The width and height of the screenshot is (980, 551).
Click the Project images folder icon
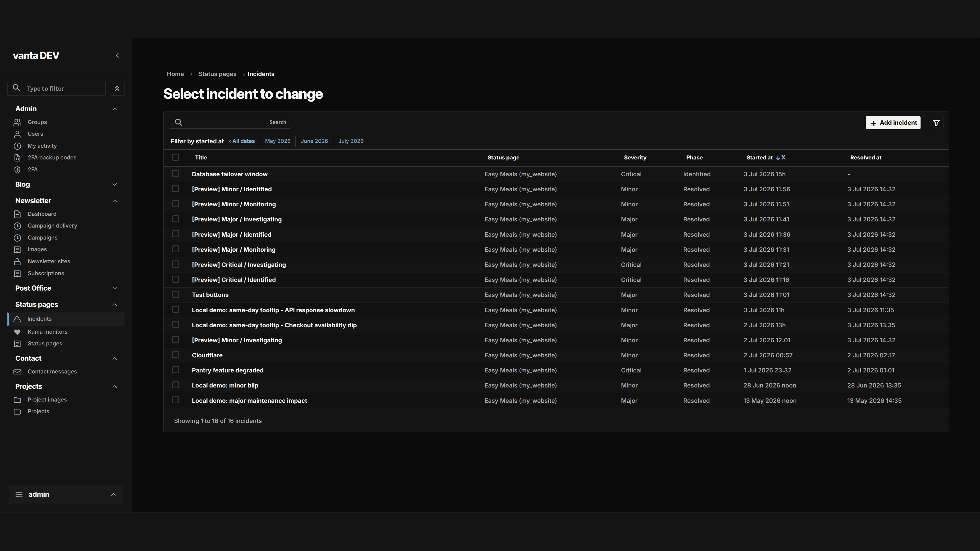click(18, 400)
